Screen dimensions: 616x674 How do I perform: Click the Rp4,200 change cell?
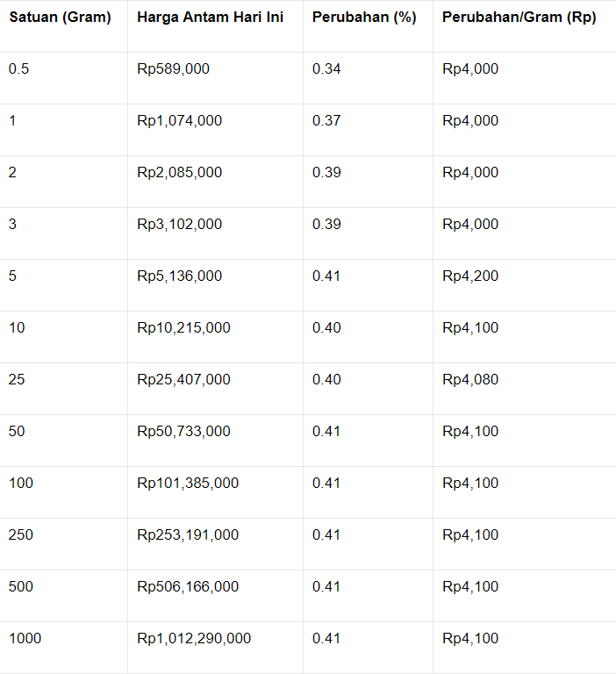click(469, 276)
